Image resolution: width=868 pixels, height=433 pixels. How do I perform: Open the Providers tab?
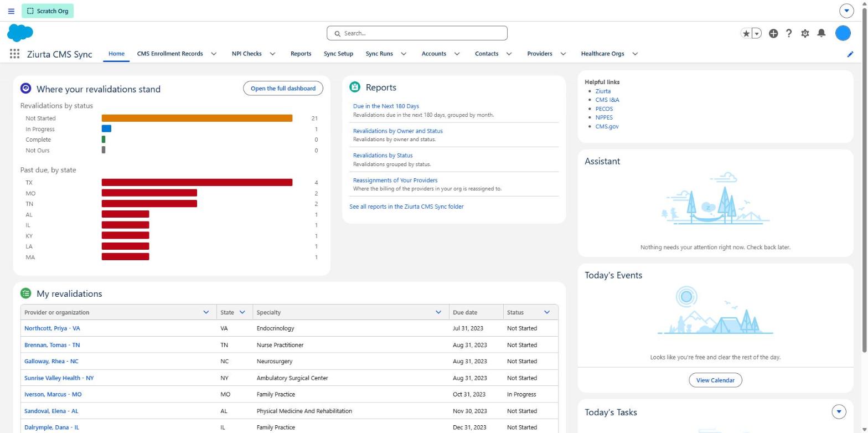(x=540, y=54)
